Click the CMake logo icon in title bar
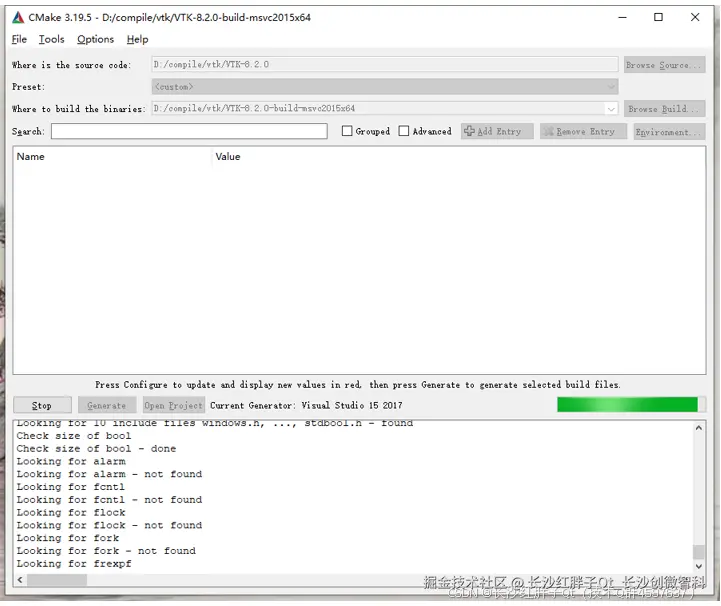Image resolution: width=721 pixels, height=606 pixels. tap(18, 17)
